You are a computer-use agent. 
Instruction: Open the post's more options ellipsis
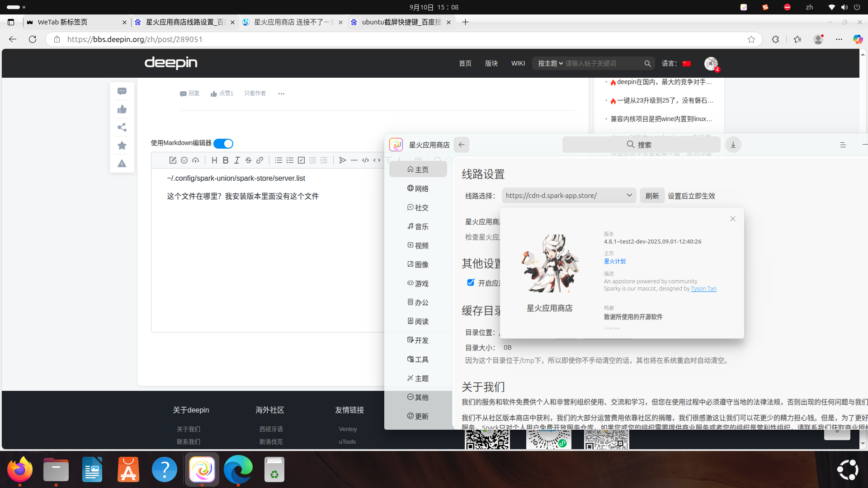(281, 94)
